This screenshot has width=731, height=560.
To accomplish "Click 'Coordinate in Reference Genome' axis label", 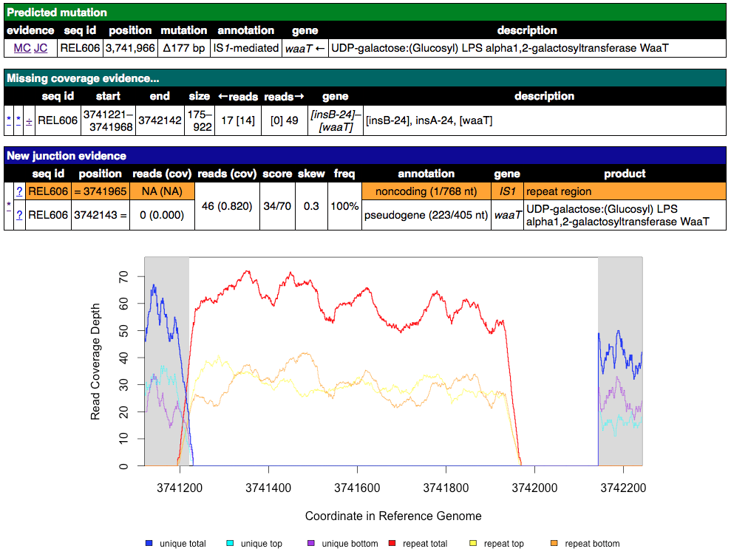I will coord(393,516).
